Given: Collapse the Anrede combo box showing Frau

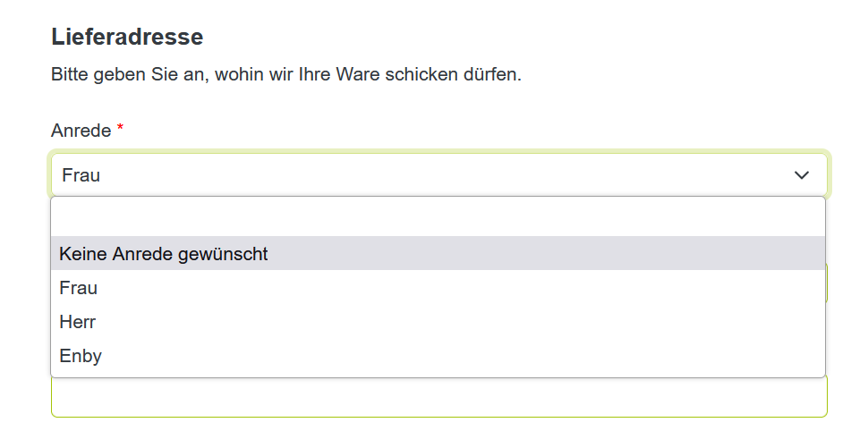Looking at the screenshot, I should 438,175.
